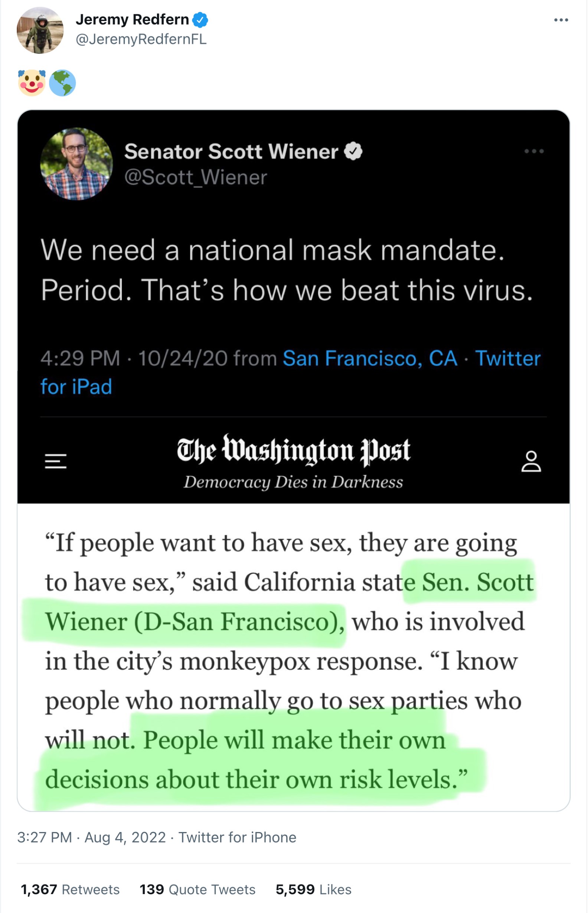
Task: Click the @JeremyRedfernFL handle
Action: click(x=141, y=39)
